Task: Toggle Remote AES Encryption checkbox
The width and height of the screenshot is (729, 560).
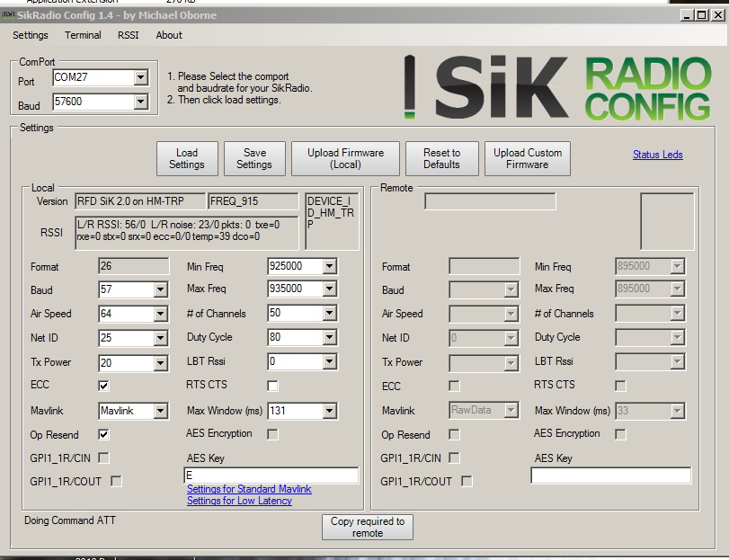Action: coord(620,434)
